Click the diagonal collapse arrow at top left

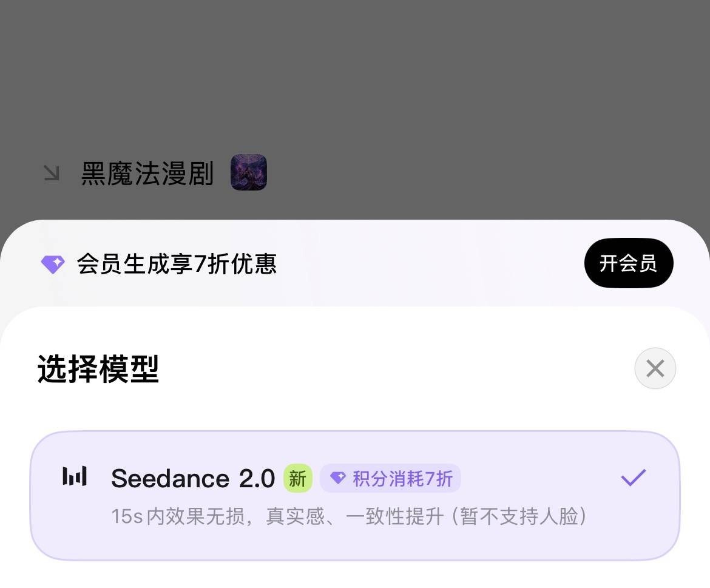tap(52, 172)
